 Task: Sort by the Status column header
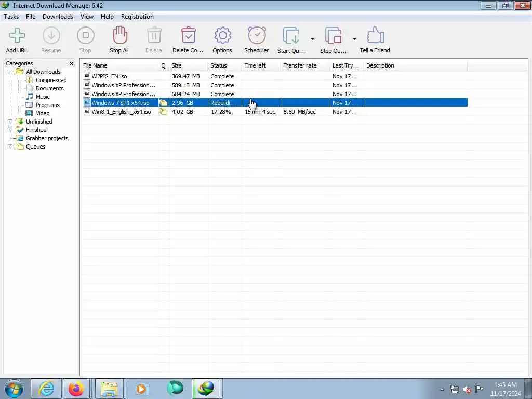(x=224, y=65)
